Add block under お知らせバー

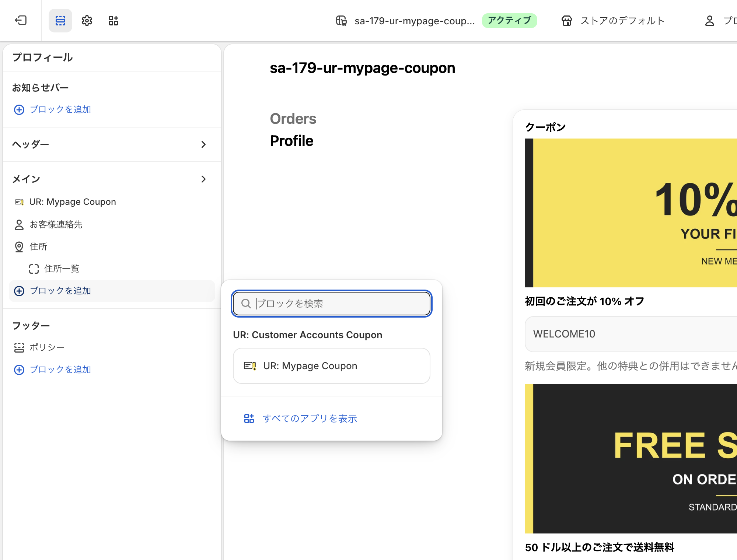52,110
